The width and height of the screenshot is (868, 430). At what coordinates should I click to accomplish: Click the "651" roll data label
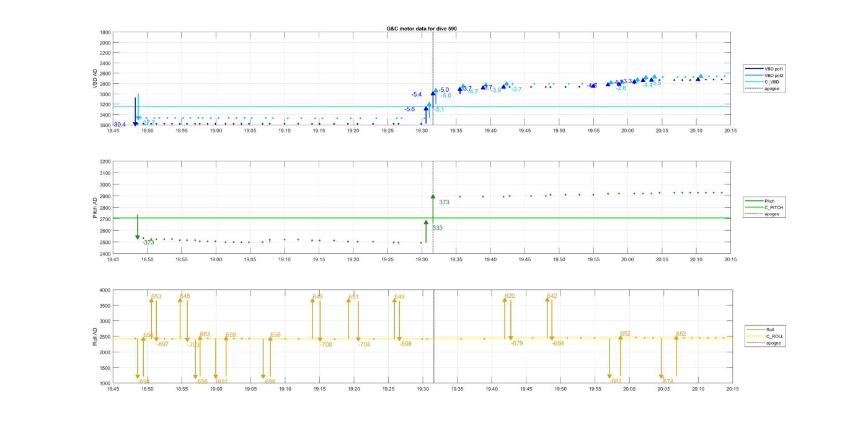click(353, 297)
